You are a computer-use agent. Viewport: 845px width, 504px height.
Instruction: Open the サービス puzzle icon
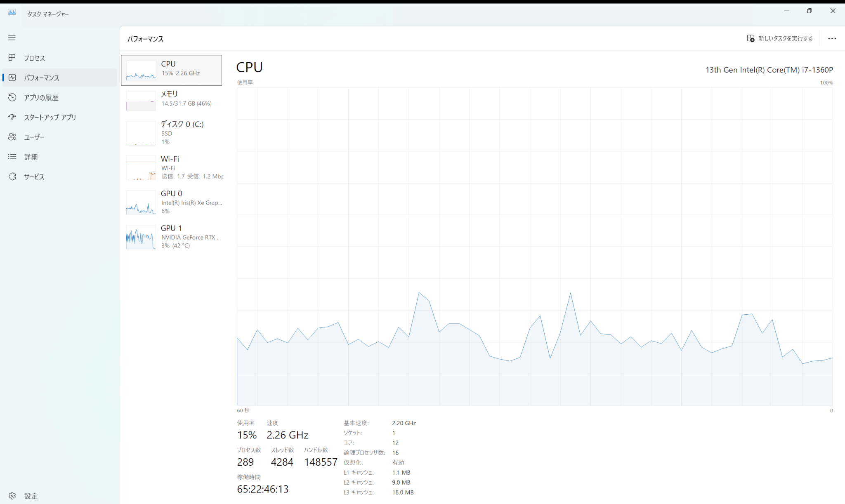[x=12, y=177]
